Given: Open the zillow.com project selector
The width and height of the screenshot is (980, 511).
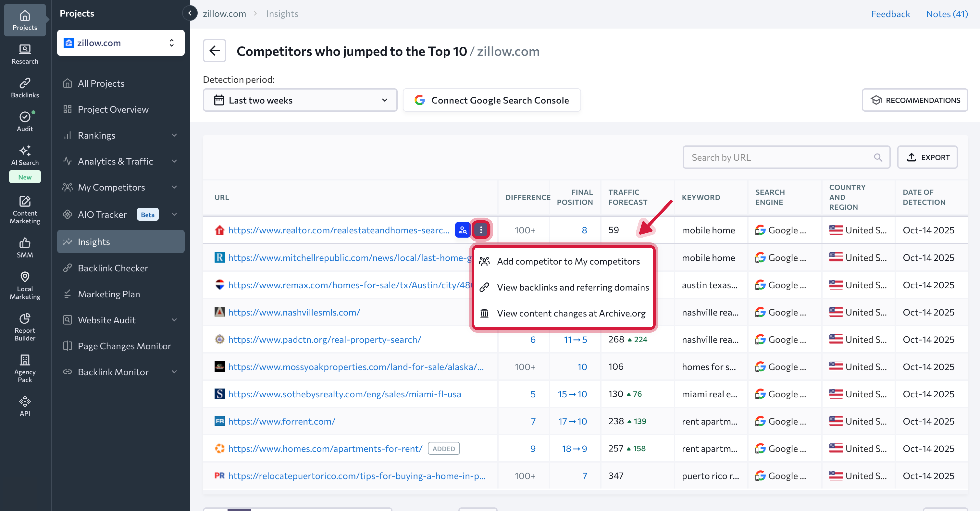Looking at the screenshot, I should (x=120, y=43).
